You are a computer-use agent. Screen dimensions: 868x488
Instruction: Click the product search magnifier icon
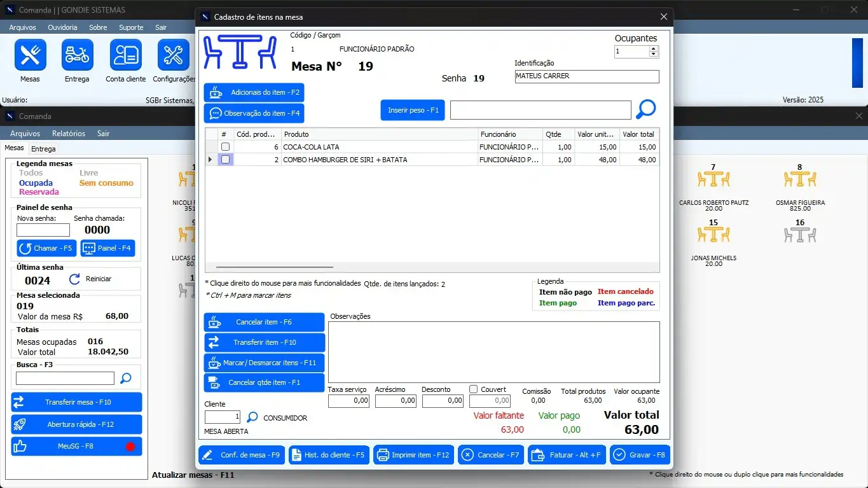pyautogui.click(x=645, y=109)
